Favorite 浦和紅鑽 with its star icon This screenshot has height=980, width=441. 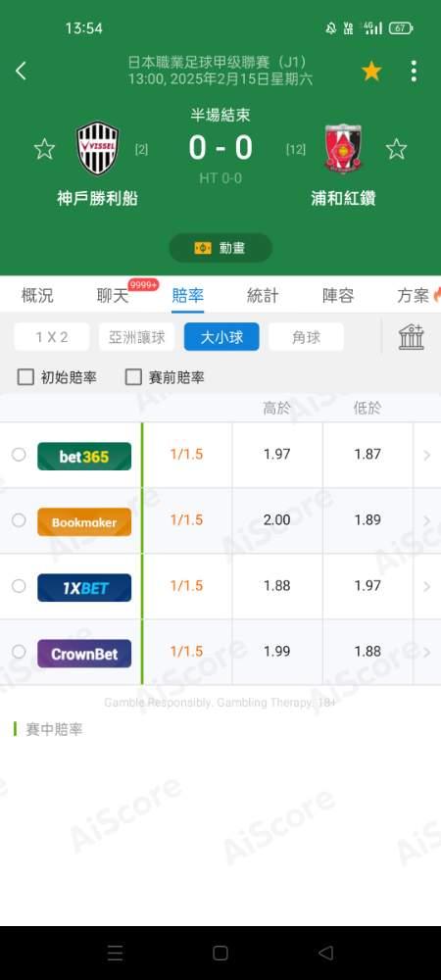tap(396, 149)
